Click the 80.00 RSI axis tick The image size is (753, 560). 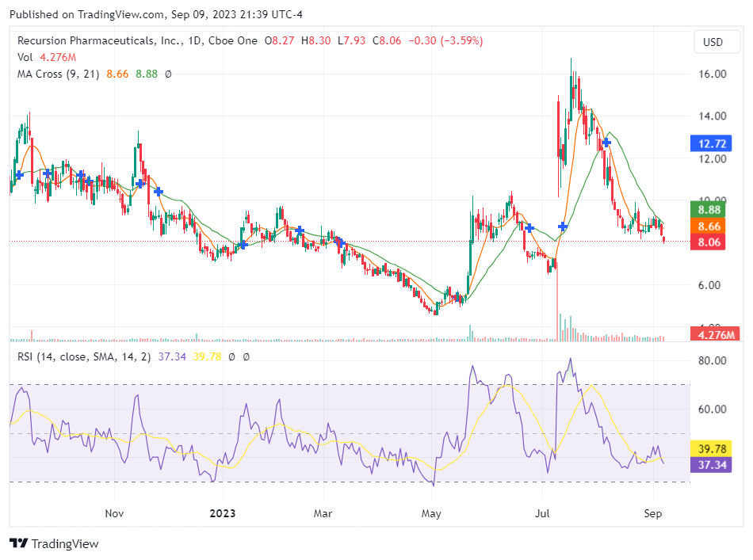(713, 361)
